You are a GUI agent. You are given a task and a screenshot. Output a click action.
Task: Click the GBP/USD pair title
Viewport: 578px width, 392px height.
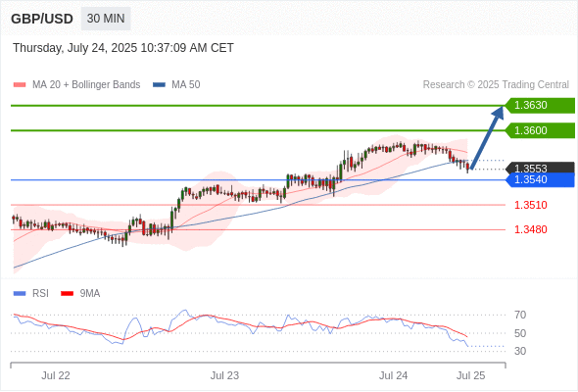[42, 19]
